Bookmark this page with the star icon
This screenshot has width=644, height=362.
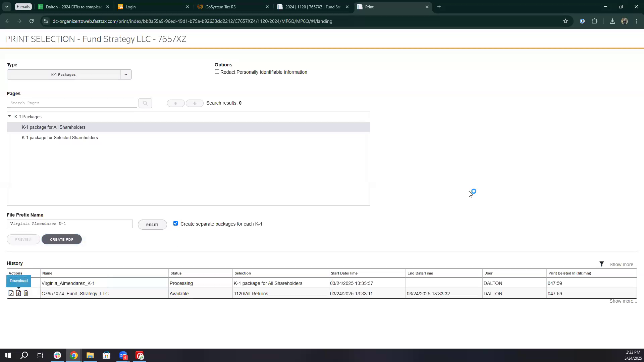(x=566, y=21)
